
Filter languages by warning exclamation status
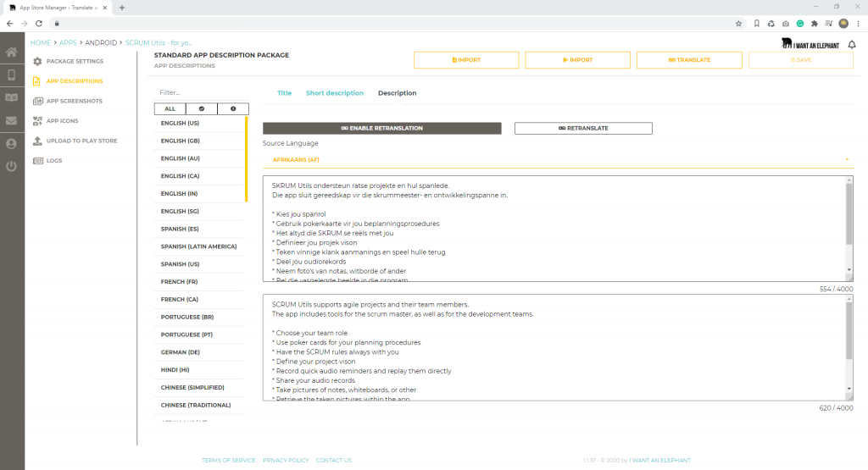[x=233, y=109]
